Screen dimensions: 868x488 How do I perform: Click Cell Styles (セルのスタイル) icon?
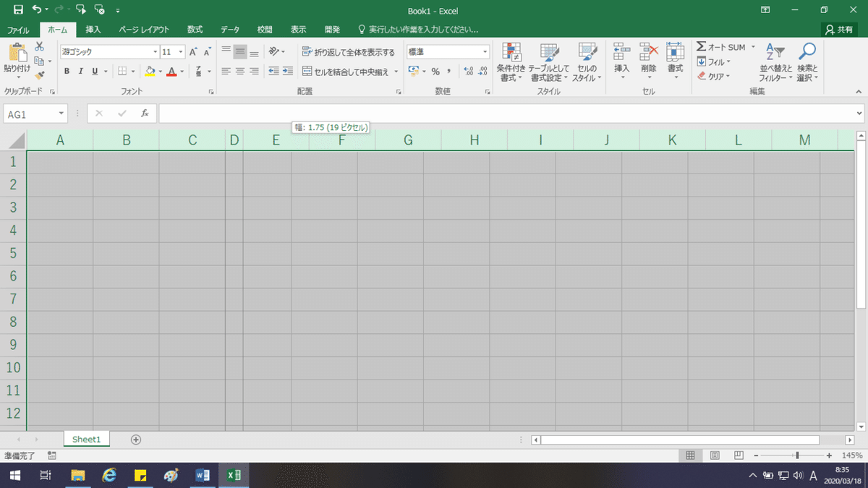pos(587,52)
